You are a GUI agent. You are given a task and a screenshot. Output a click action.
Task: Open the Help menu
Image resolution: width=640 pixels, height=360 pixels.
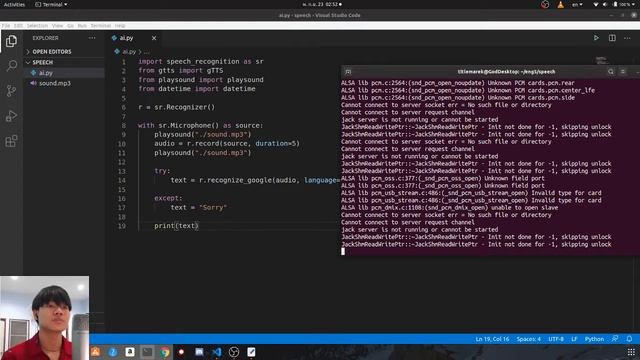[120, 25]
